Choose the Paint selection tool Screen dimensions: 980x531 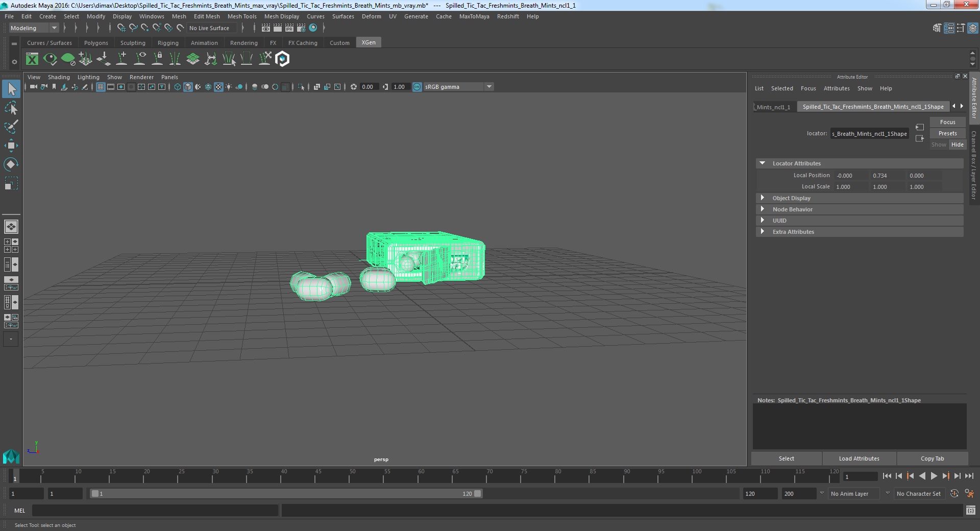[11, 127]
